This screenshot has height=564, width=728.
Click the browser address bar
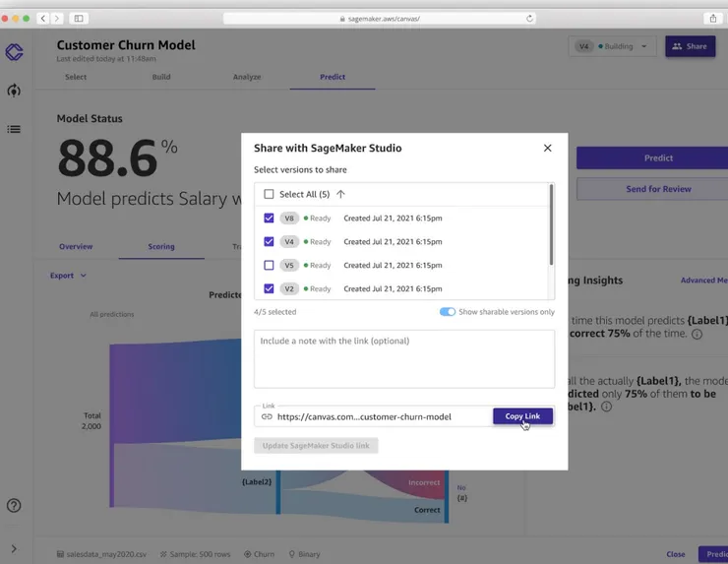pyautogui.click(x=380, y=19)
